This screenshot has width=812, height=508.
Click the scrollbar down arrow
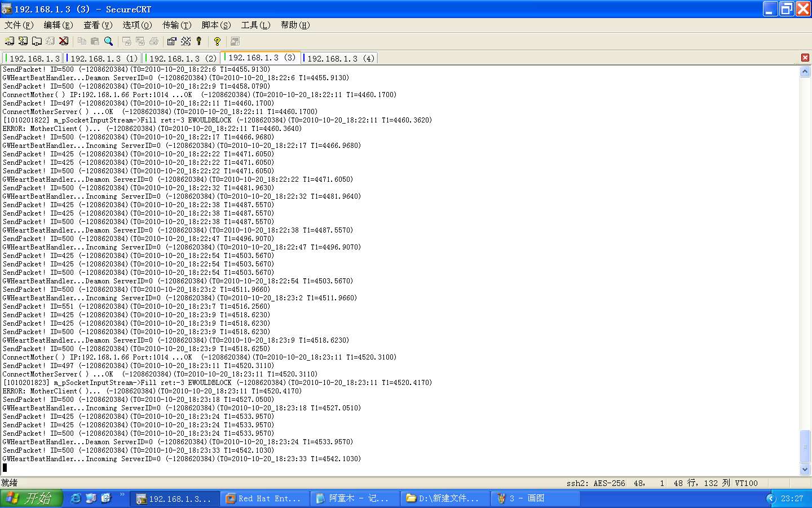[805, 469]
